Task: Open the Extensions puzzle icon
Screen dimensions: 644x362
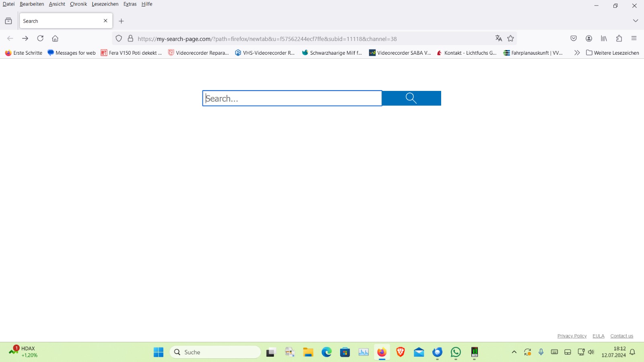Action: (x=619, y=39)
